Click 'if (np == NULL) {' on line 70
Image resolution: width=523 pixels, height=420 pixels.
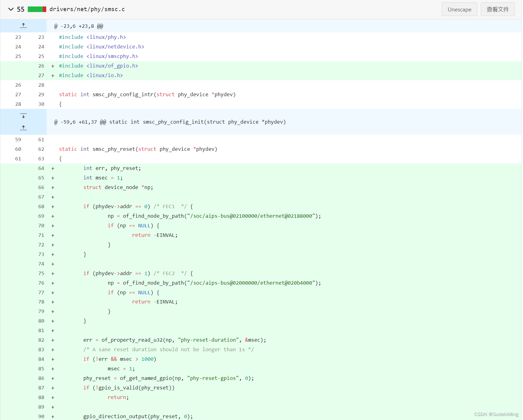133,225
